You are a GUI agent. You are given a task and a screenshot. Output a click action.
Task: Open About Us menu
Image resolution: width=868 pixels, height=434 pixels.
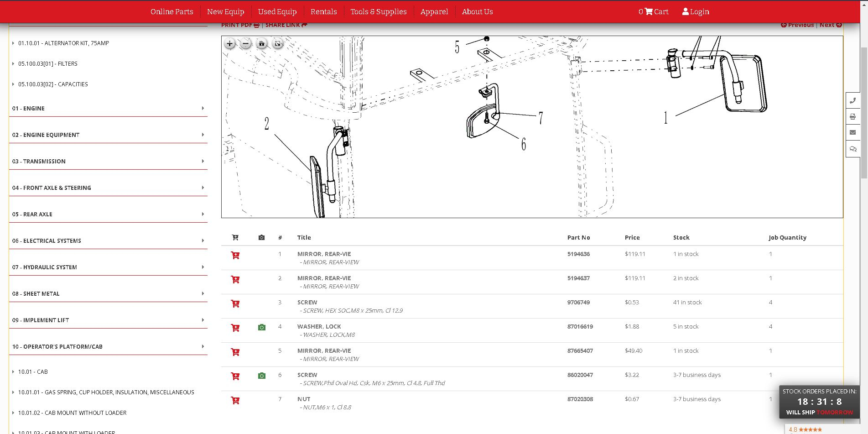[x=477, y=12]
